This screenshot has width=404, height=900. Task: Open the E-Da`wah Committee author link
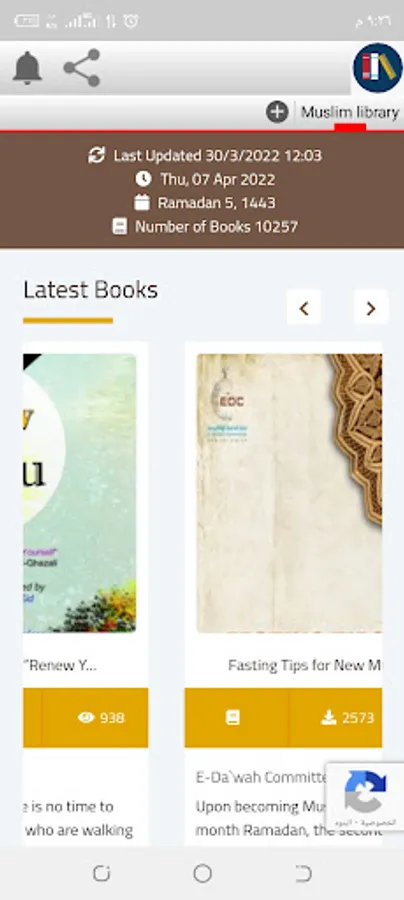[262, 777]
